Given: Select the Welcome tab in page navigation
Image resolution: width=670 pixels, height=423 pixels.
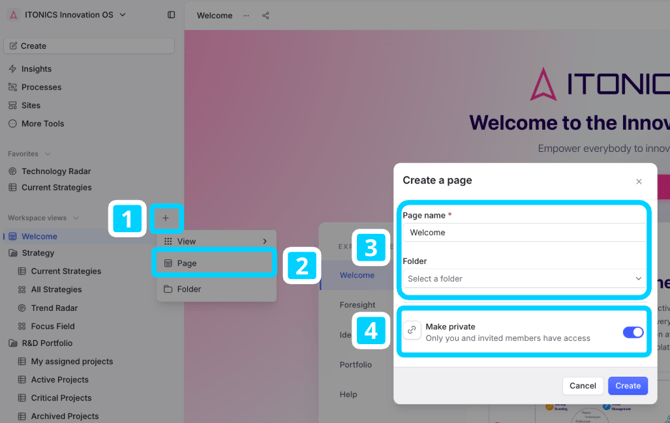Looking at the screenshot, I should [357, 275].
